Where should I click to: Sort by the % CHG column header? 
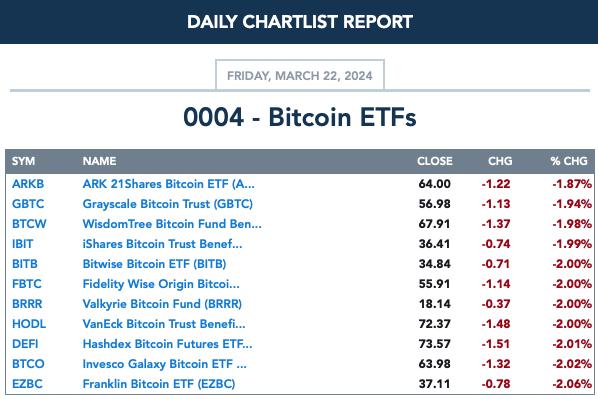[569, 161]
